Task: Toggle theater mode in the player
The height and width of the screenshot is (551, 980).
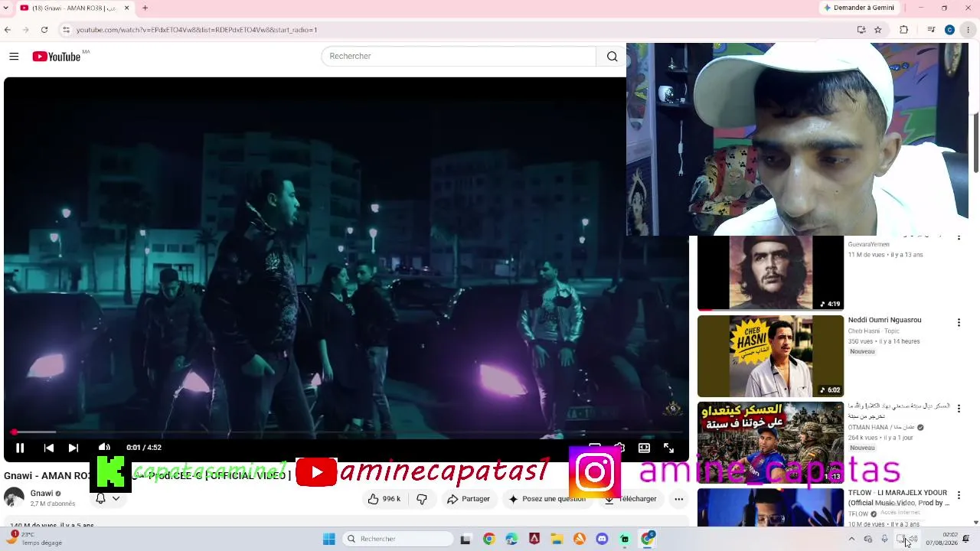Action: (645, 448)
